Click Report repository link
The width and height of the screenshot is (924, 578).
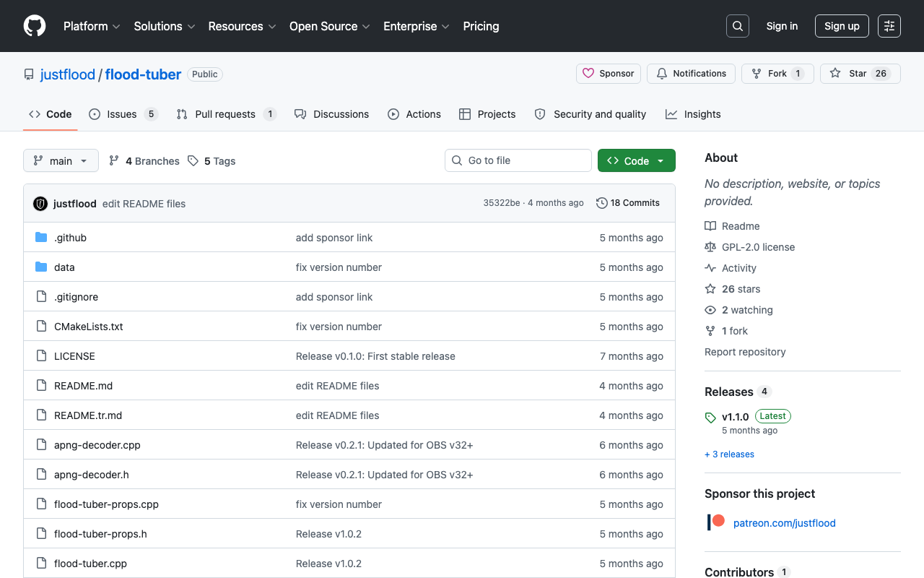pos(745,352)
